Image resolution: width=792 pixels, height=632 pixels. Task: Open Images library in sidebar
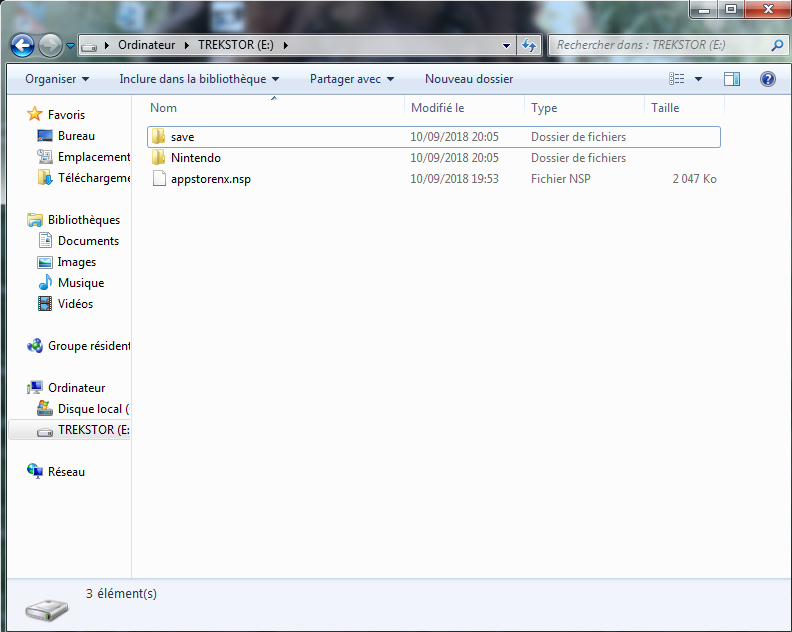(76, 262)
